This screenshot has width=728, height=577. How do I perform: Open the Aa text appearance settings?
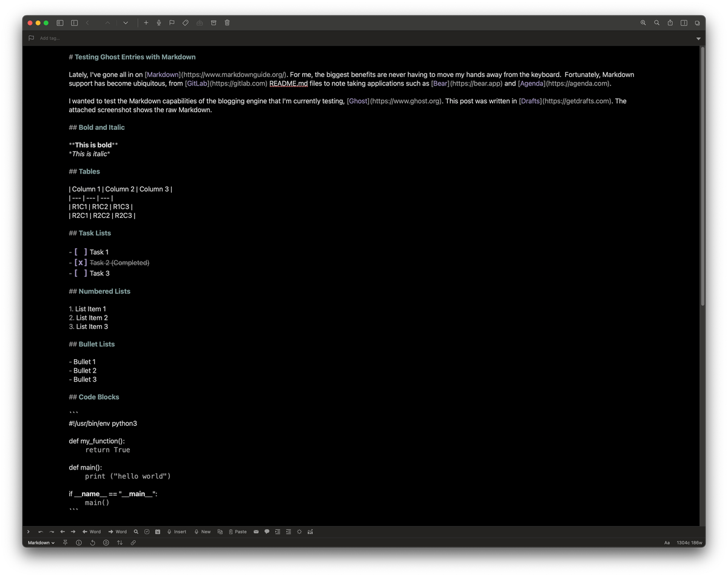667,542
